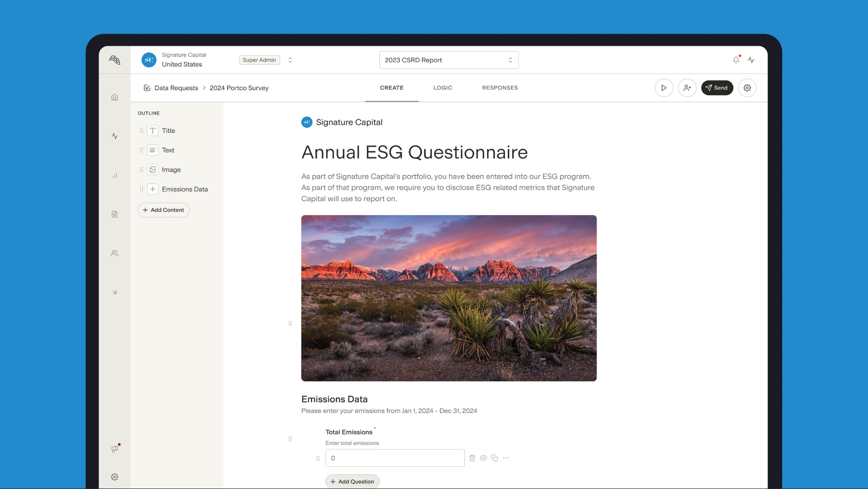Toggle visibility of Total Emissions with the eye icon
The image size is (868, 489).
483,458
